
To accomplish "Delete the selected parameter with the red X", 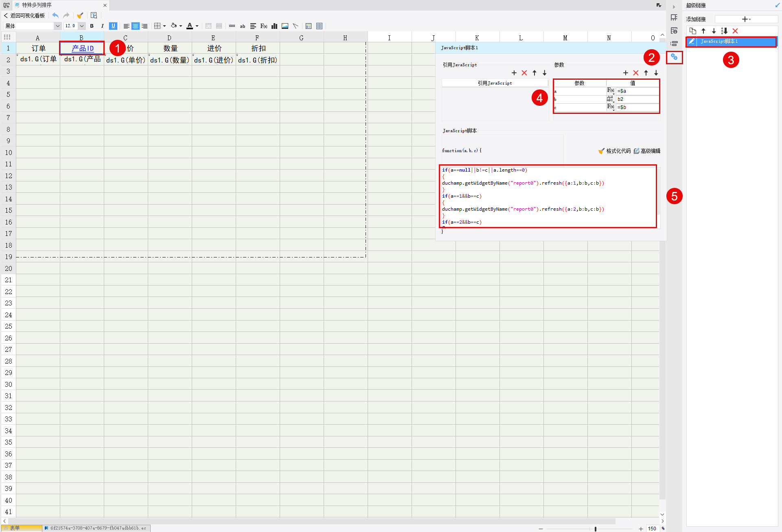I will click(x=636, y=73).
